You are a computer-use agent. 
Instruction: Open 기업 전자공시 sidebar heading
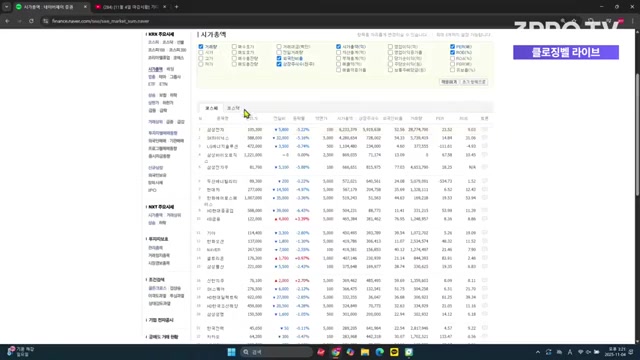(x=161, y=320)
